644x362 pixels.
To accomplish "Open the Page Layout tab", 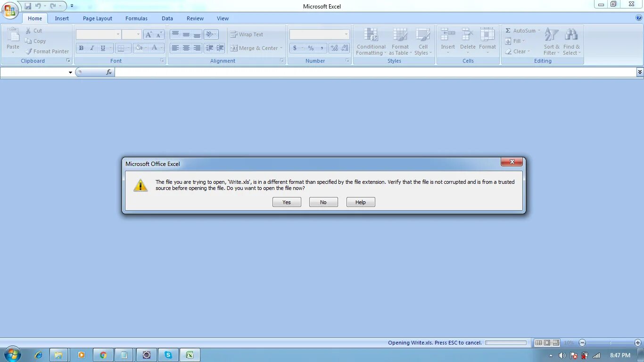I will tap(98, 18).
